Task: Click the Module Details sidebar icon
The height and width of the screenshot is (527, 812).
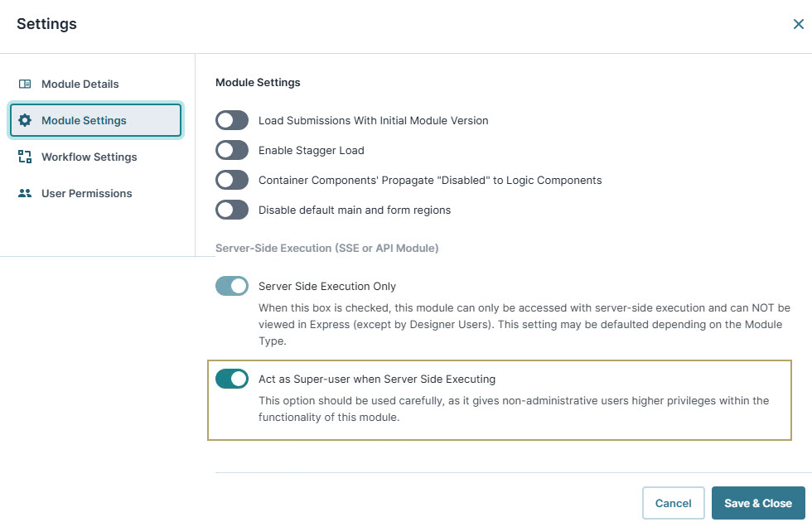Action: 25,84
